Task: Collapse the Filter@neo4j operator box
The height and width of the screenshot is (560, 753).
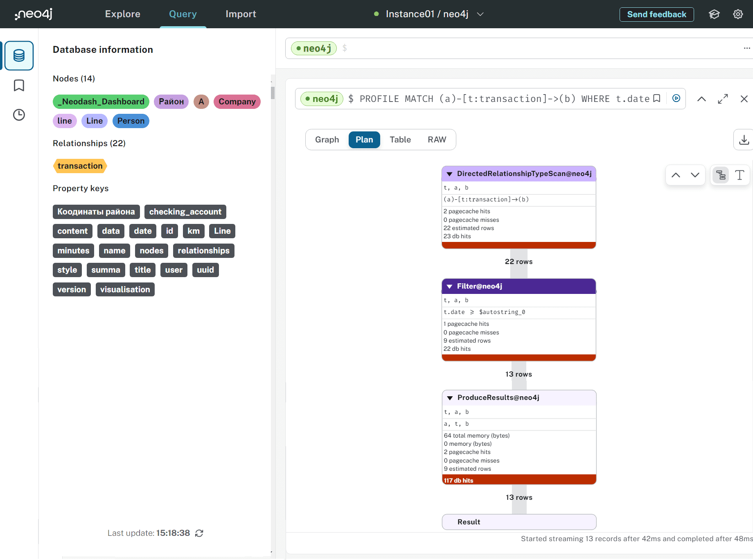Action: [x=449, y=287]
